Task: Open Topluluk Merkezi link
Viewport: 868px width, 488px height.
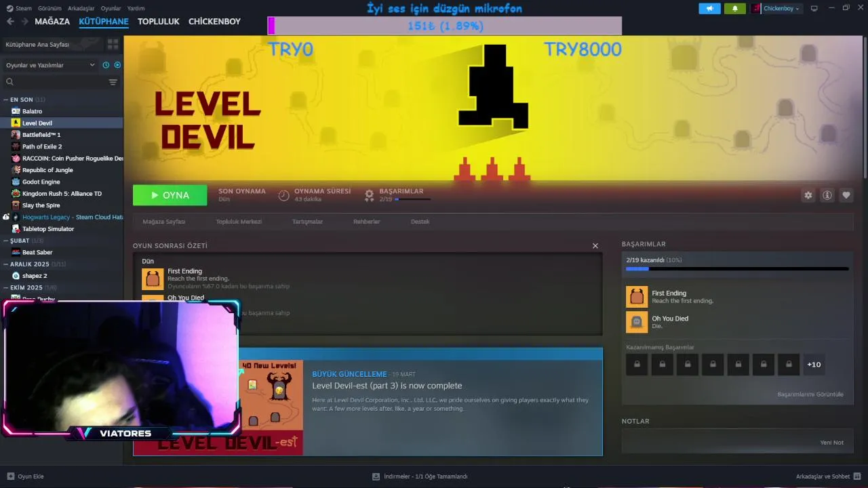Action: 239,222
